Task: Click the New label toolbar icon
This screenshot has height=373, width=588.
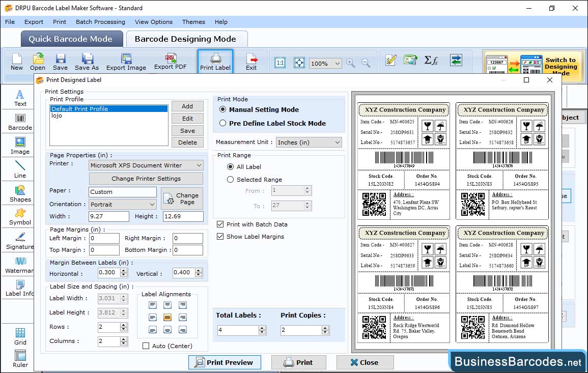Action: point(16,62)
